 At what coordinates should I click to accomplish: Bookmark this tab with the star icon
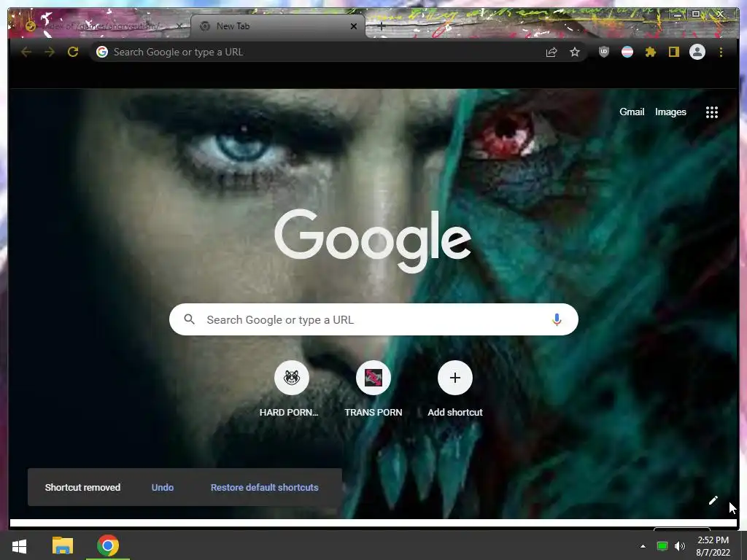(575, 52)
